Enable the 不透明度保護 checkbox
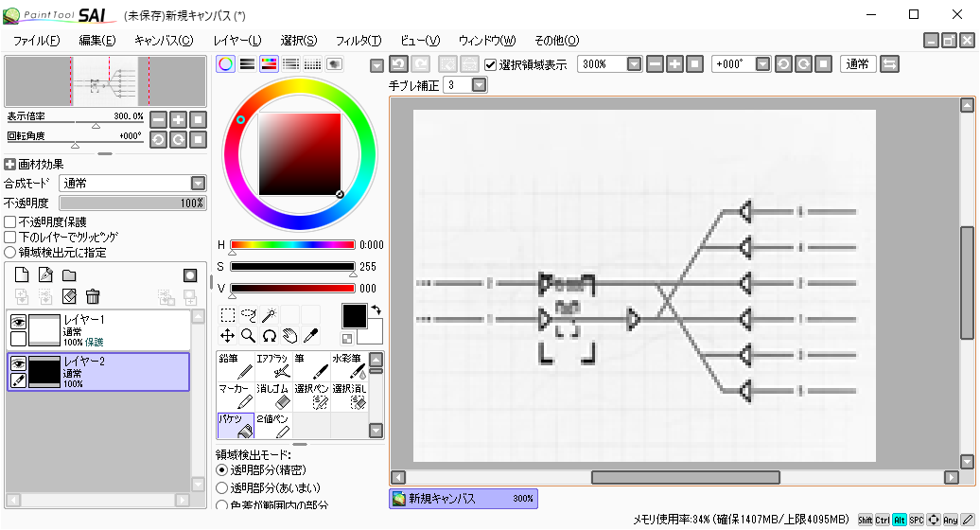This screenshot has width=980, height=530. click(10, 221)
